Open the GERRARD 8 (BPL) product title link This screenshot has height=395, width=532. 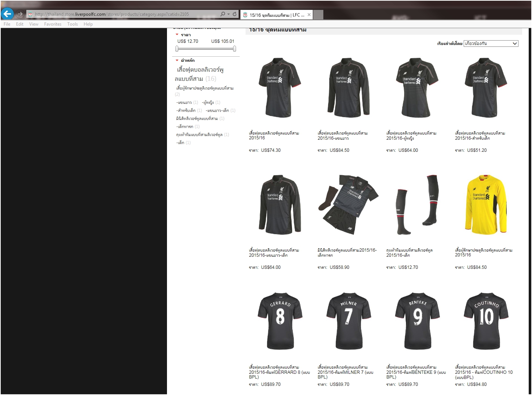pos(280,372)
